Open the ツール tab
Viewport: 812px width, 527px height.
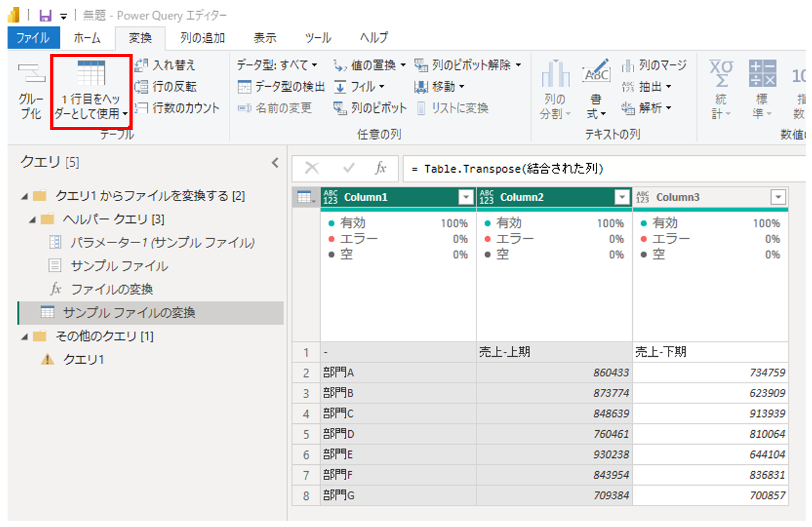coord(318,38)
